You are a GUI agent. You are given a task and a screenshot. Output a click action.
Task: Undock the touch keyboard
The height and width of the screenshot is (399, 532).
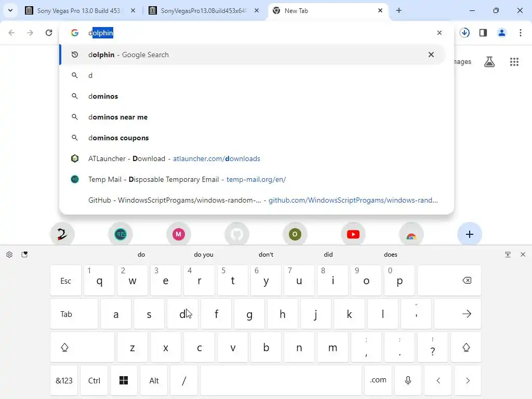(x=508, y=255)
